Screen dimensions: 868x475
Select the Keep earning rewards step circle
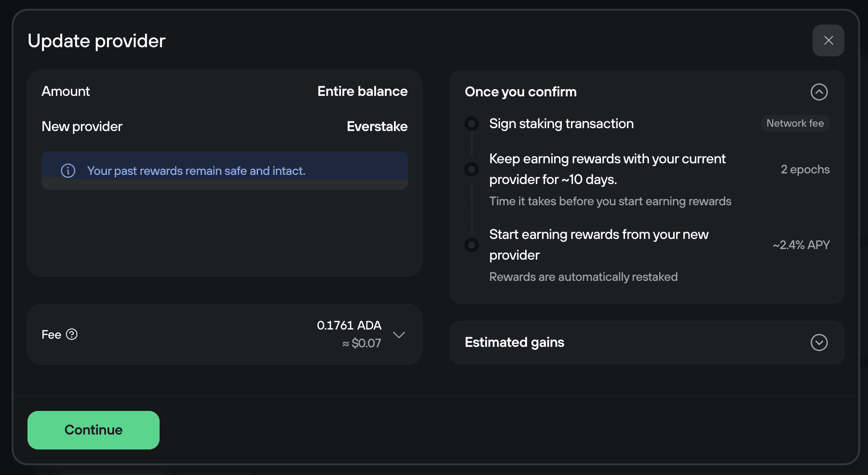pyautogui.click(x=471, y=169)
